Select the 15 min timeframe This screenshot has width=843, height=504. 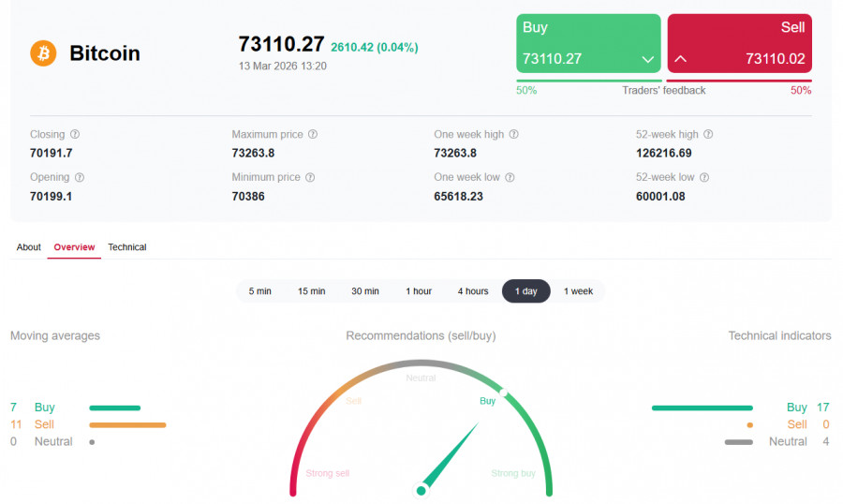point(311,291)
